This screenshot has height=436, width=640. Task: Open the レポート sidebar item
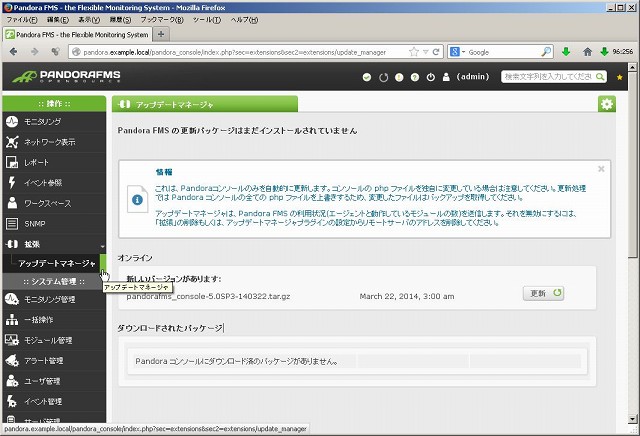(x=53, y=162)
